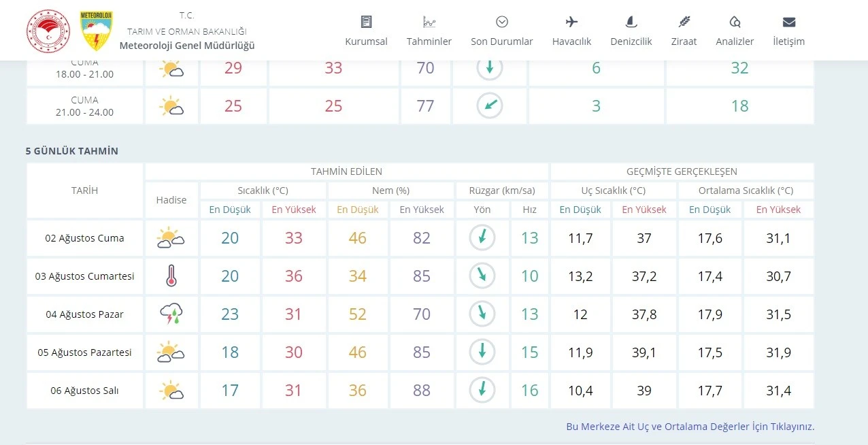Click the Ziraat wheat icon
This screenshot has width=868, height=445.
[684, 22]
